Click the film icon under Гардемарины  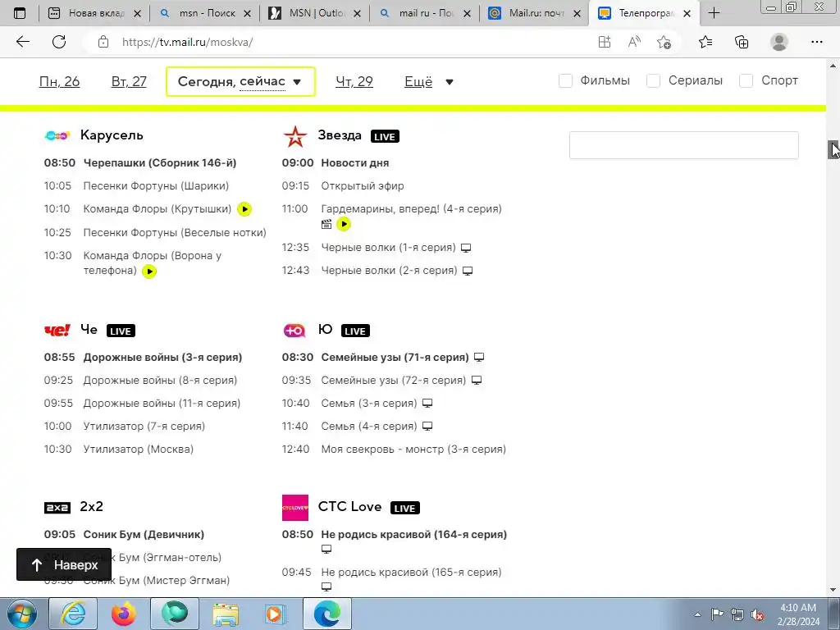coord(326,224)
